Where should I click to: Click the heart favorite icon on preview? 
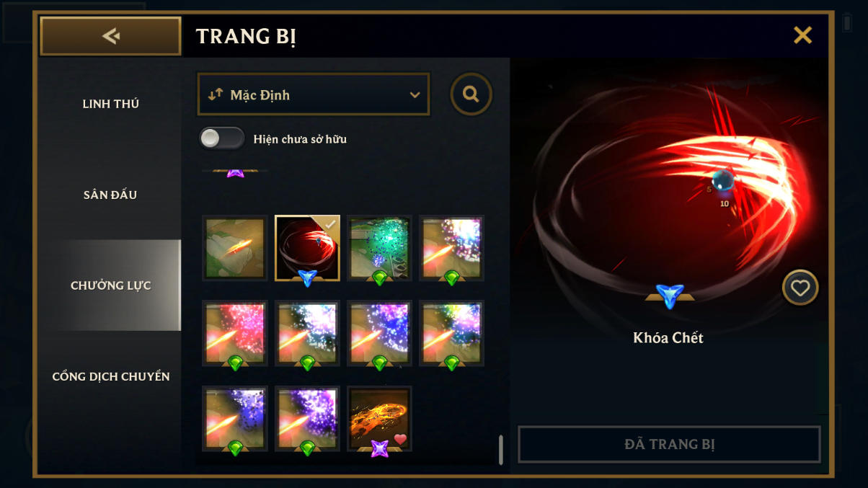click(x=800, y=288)
